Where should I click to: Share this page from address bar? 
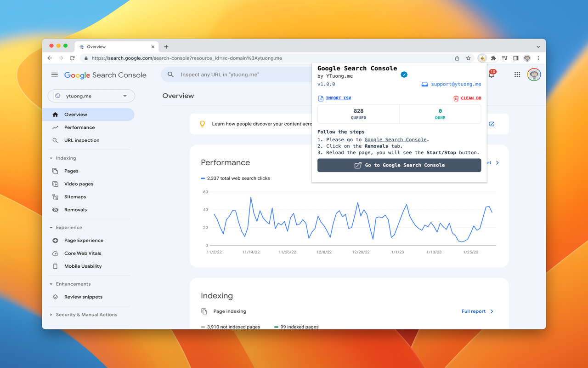pyautogui.click(x=457, y=58)
